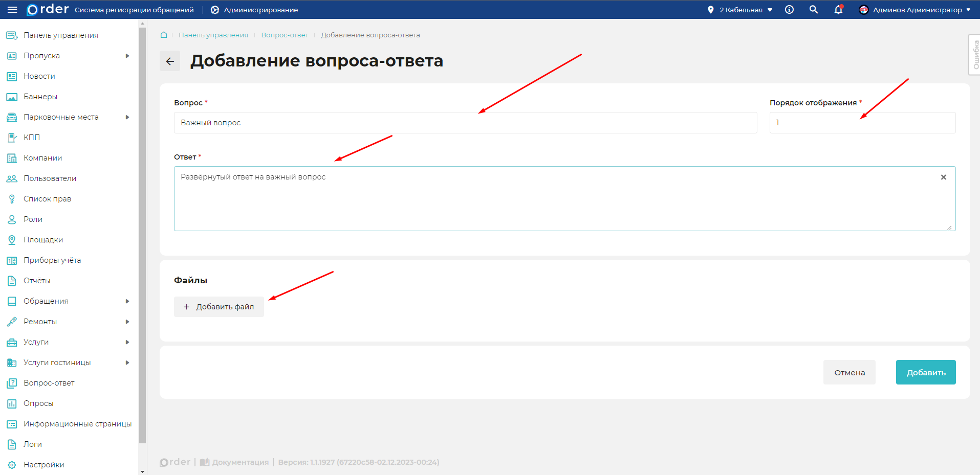Click the search icon in the top bar
Viewport: 980px width, 475px height.
(813, 9)
